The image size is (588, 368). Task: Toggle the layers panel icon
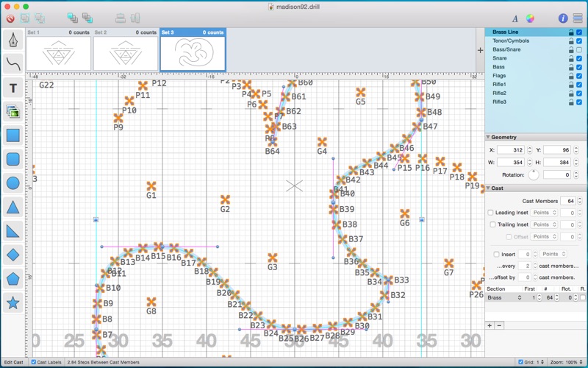[x=578, y=18]
